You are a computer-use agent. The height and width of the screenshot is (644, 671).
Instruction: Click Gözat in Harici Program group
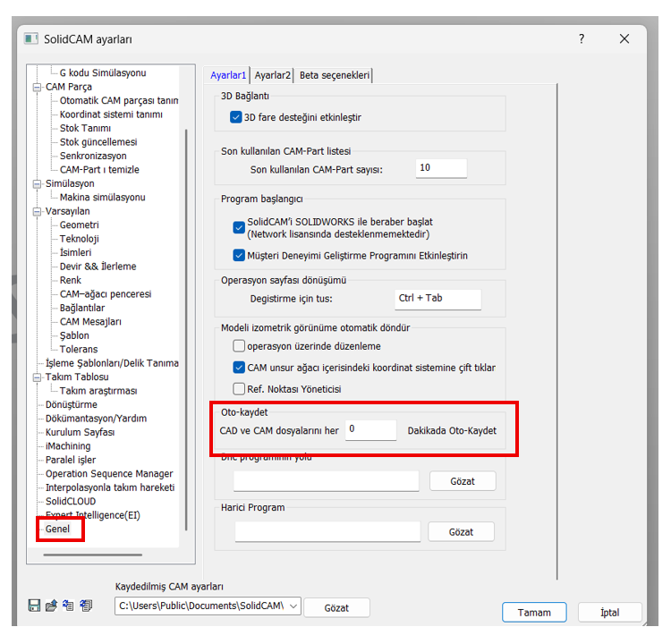click(x=461, y=532)
